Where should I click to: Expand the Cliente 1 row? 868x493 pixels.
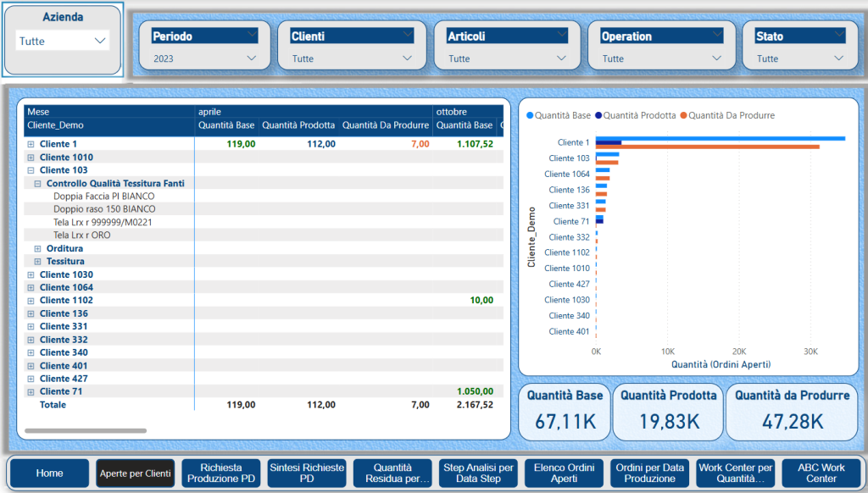click(31, 144)
